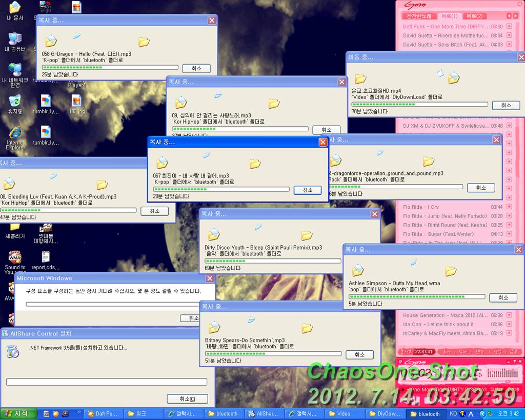Select David Guetta - Riverside track
The width and height of the screenshot is (525, 420).
pos(453,35)
